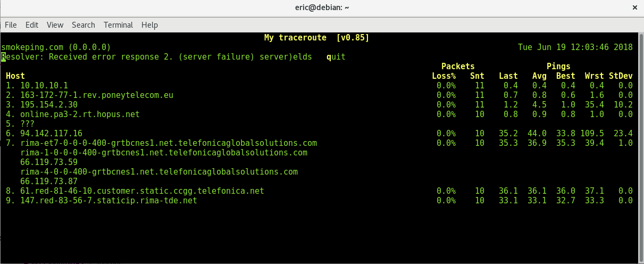Click StDev value 23.4 for hop 6

(623, 134)
